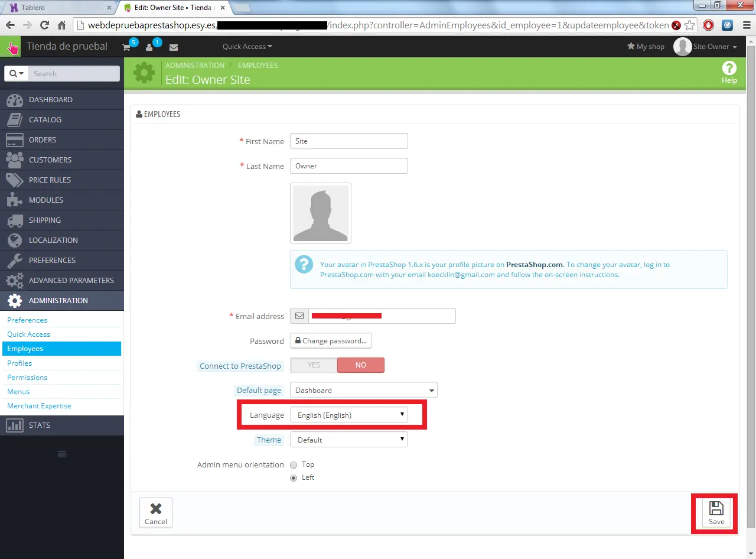Open the Orders section
The width and height of the screenshot is (756, 559).
[62, 139]
